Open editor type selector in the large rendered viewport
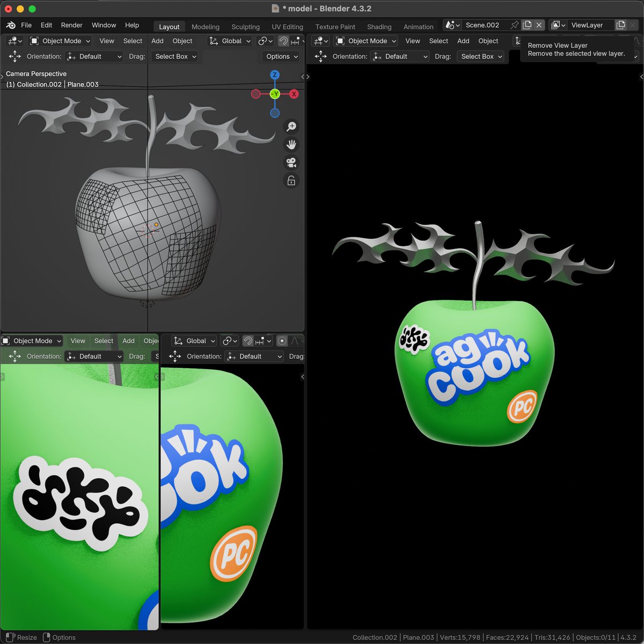644x644 pixels. 321,41
